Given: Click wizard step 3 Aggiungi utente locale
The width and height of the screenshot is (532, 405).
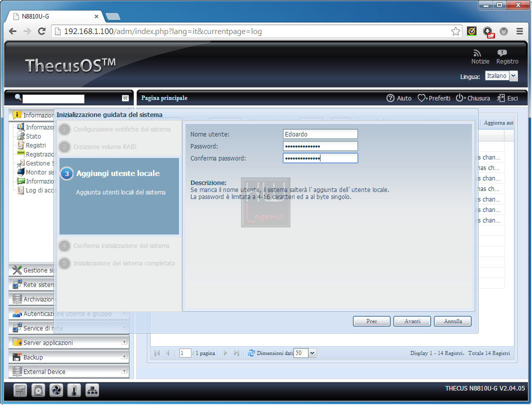Looking at the screenshot, I should (119, 196).
